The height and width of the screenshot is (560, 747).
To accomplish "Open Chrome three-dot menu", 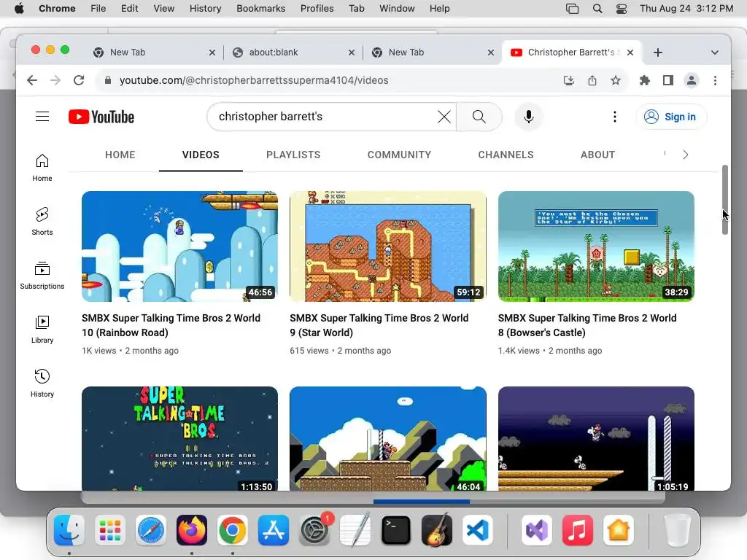I will pyautogui.click(x=715, y=80).
